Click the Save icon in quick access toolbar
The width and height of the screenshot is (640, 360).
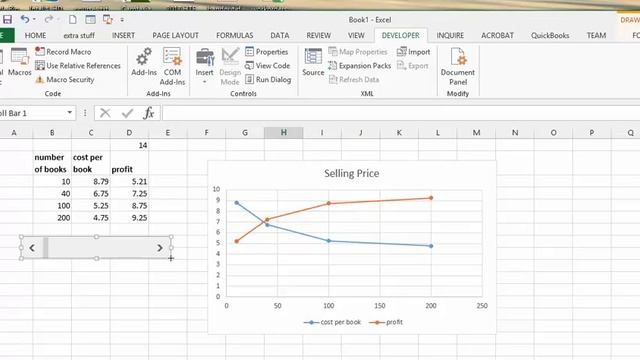click(x=7, y=19)
